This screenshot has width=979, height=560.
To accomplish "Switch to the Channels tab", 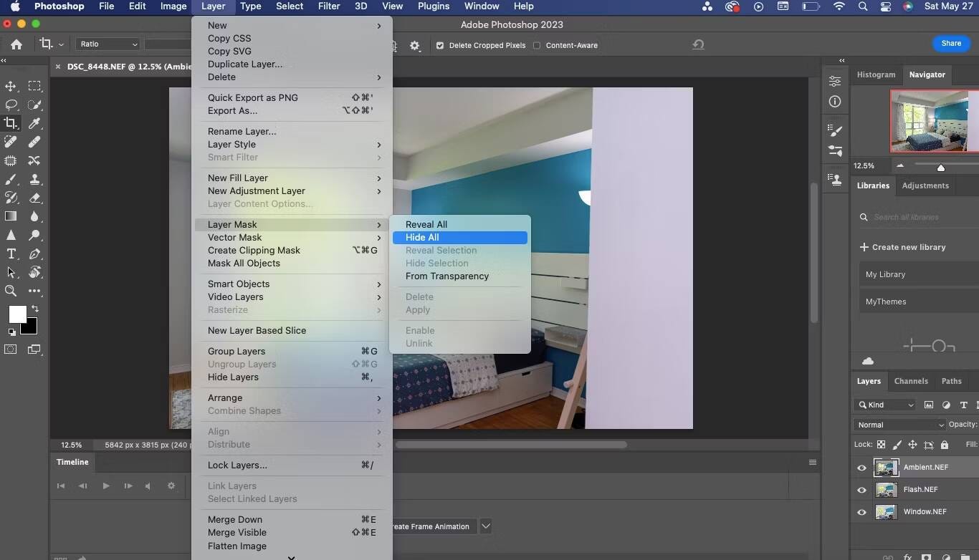I will 911,381.
